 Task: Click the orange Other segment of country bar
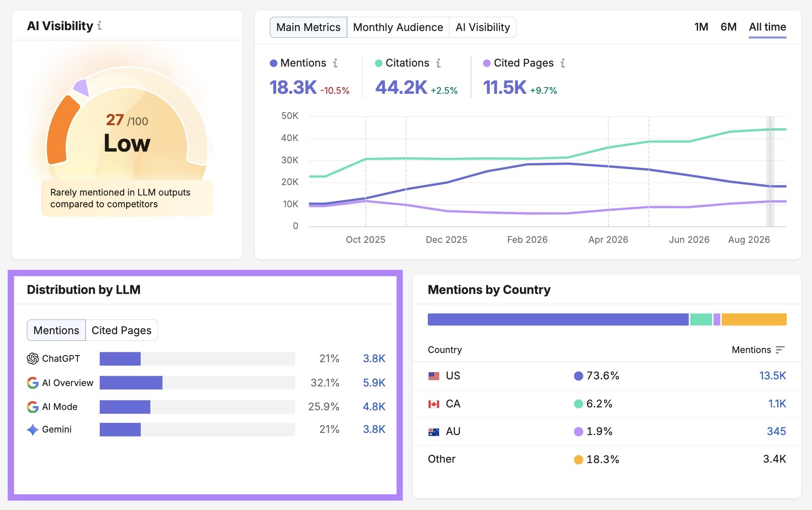[x=754, y=319]
